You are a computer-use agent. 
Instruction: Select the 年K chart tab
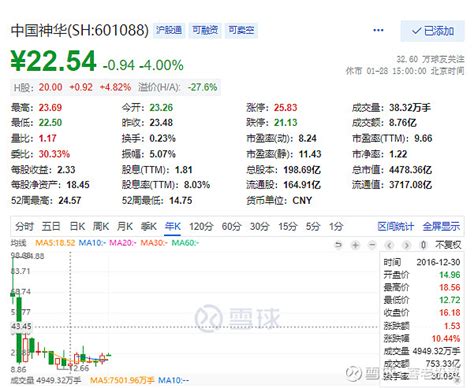click(x=173, y=227)
